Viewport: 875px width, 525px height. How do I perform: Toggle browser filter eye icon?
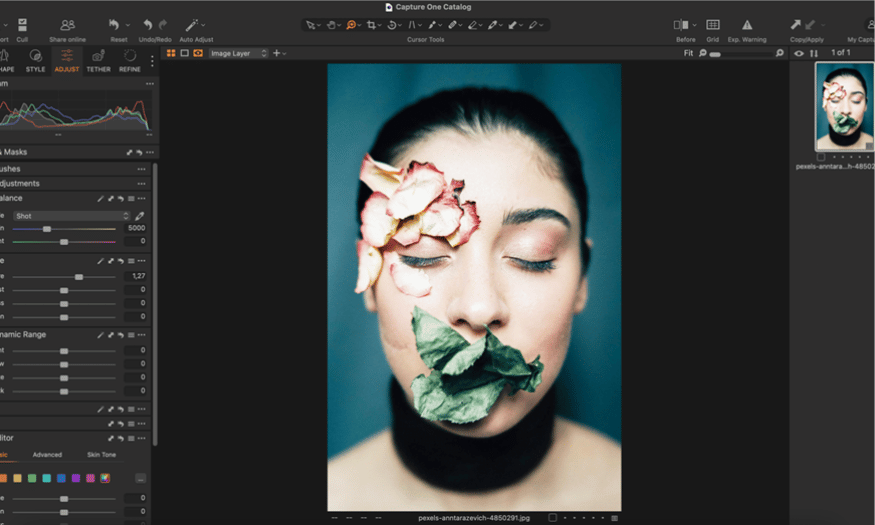[x=799, y=54]
